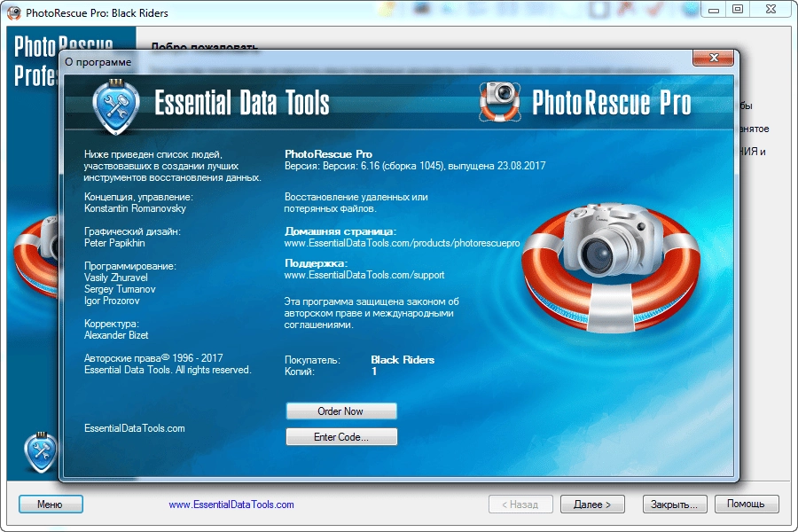Click the shield icon in main window sidebar

coord(40,452)
